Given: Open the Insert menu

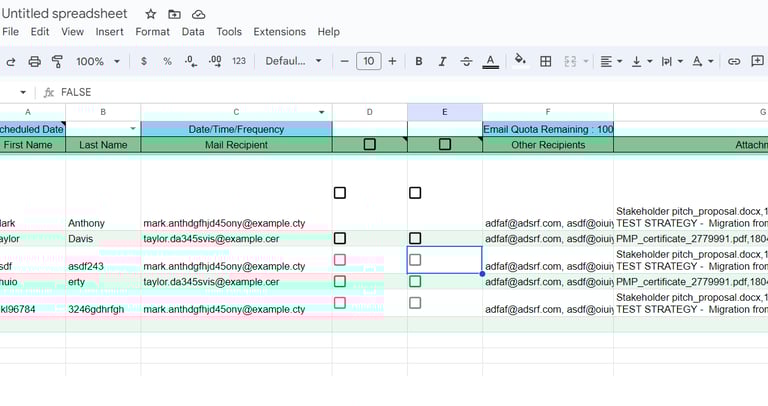Looking at the screenshot, I should (109, 32).
